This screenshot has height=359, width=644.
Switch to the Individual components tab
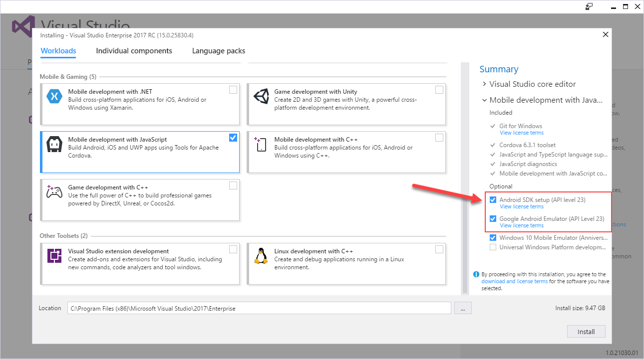pos(134,50)
